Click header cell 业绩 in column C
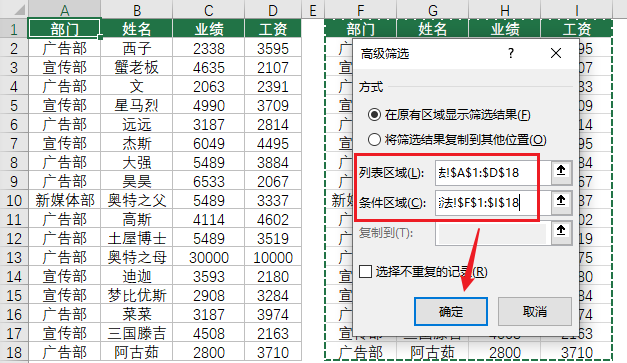 coord(209,29)
